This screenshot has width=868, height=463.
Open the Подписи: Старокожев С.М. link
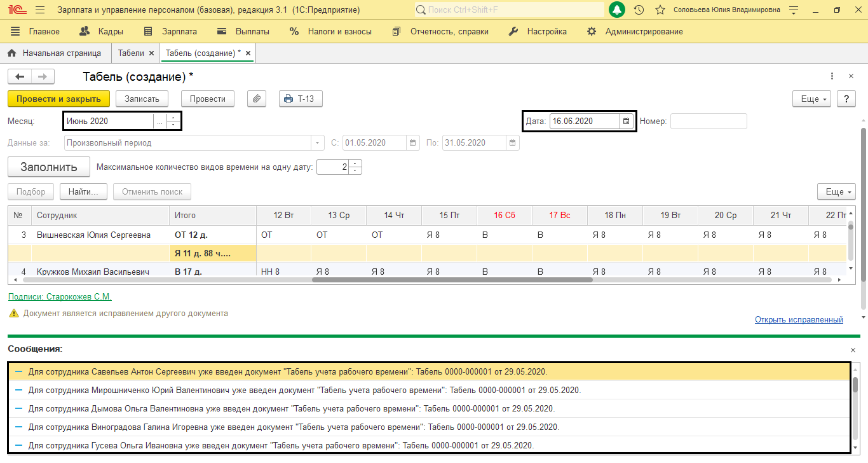point(60,297)
